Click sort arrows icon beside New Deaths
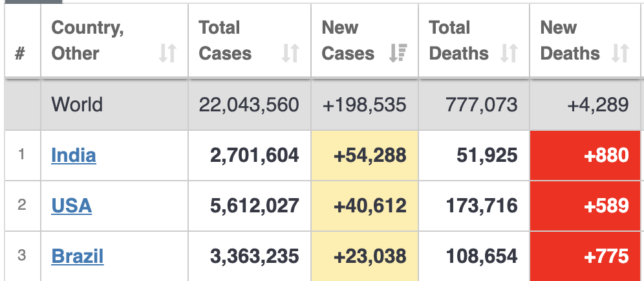The height and width of the screenshot is (281, 644). (x=620, y=53)
